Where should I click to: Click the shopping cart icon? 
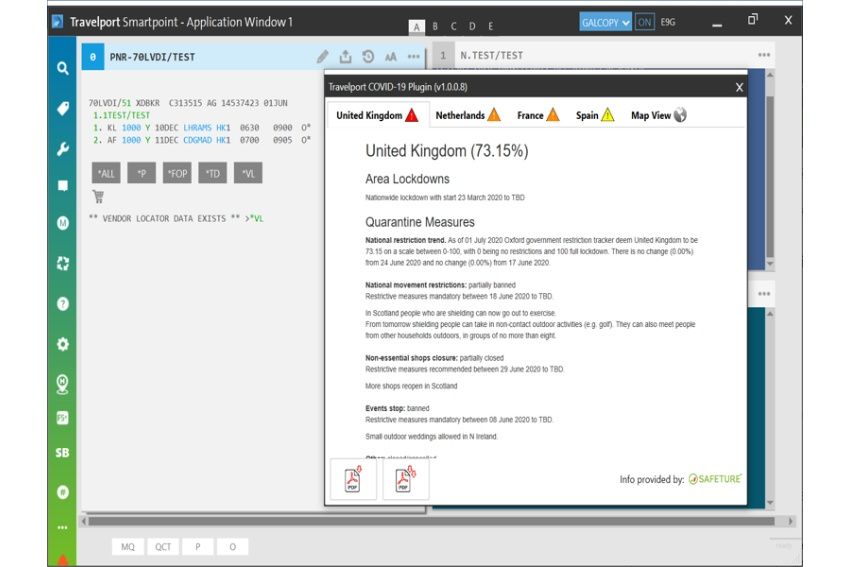(x=98, y=196)
